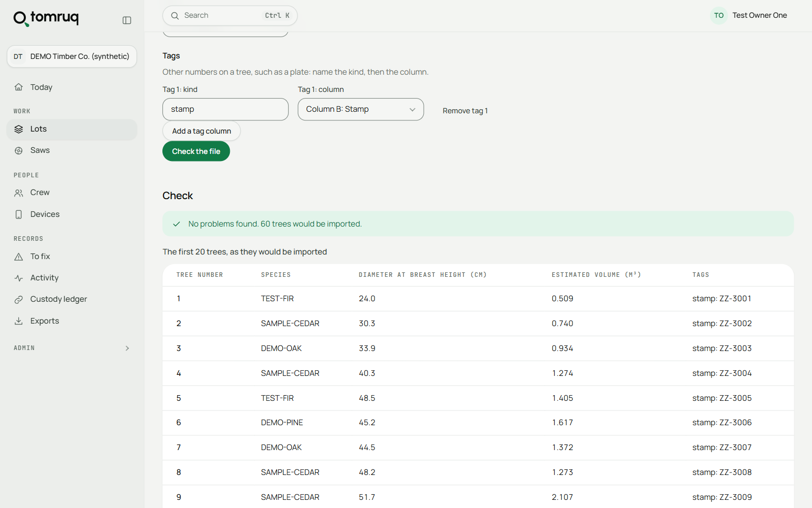
Task: Click the volume value 1.617
Action: pyautogui.click(x=562, y=423)
